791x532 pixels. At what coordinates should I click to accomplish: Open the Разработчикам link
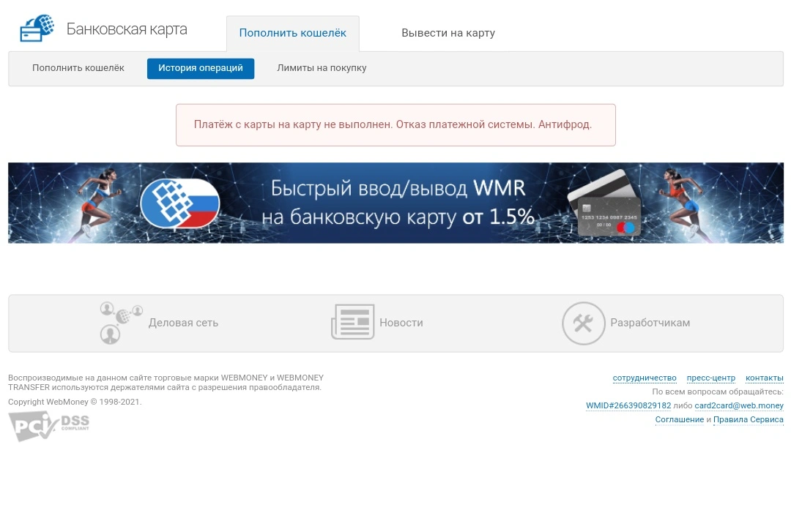650,323
